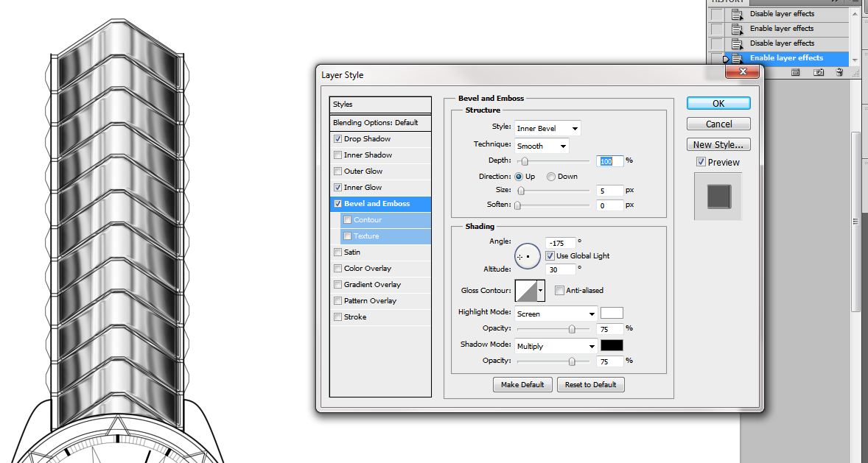Close the Layer Style dialog

(742, 71)
